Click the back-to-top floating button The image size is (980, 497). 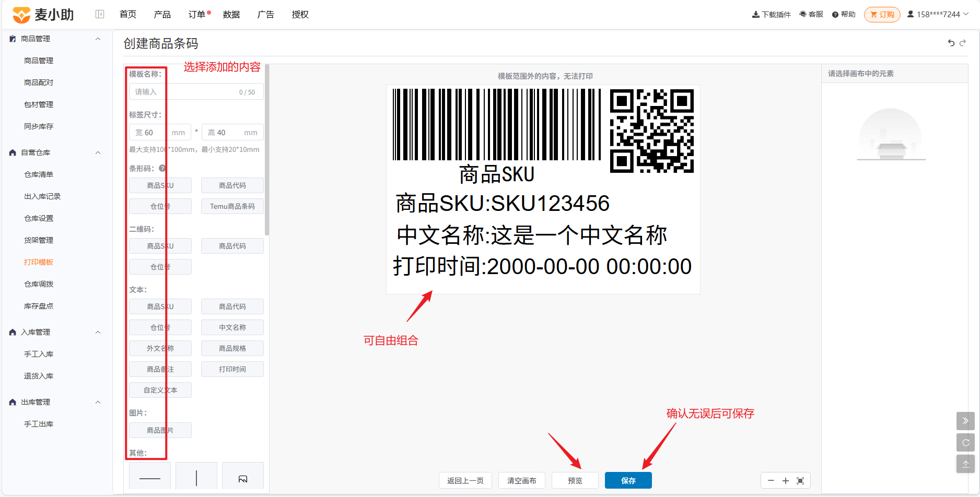965,464
